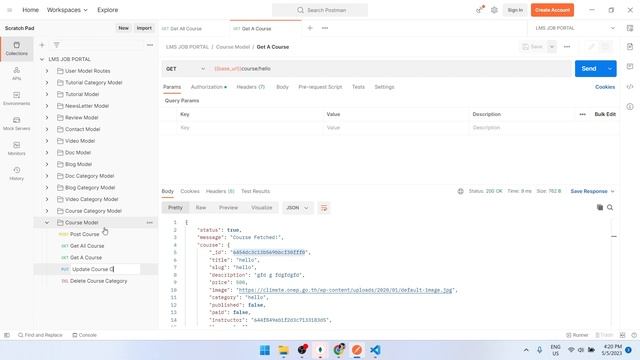Image resolution: width=640 pixels, height=360 pixels.
Task: Collapse LMS JOB PORTAL collection
Action: click(x=42, y=59)
